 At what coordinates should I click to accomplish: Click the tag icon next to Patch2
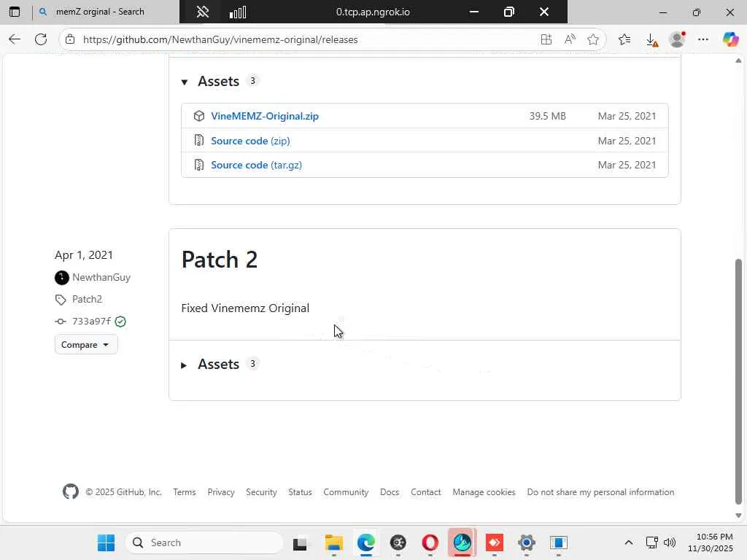[61, 300]
